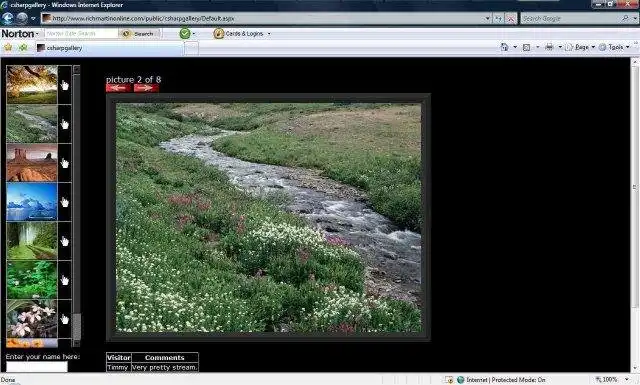Select the red desert buttes thumbnail

coord(32,162)
